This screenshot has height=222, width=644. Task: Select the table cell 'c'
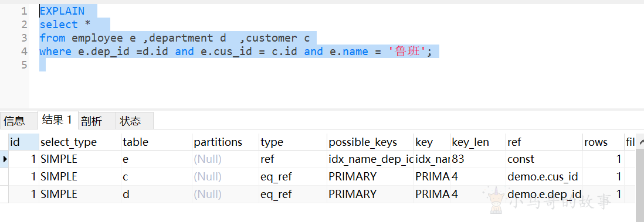pyautogui.click(x=157, y=176)
